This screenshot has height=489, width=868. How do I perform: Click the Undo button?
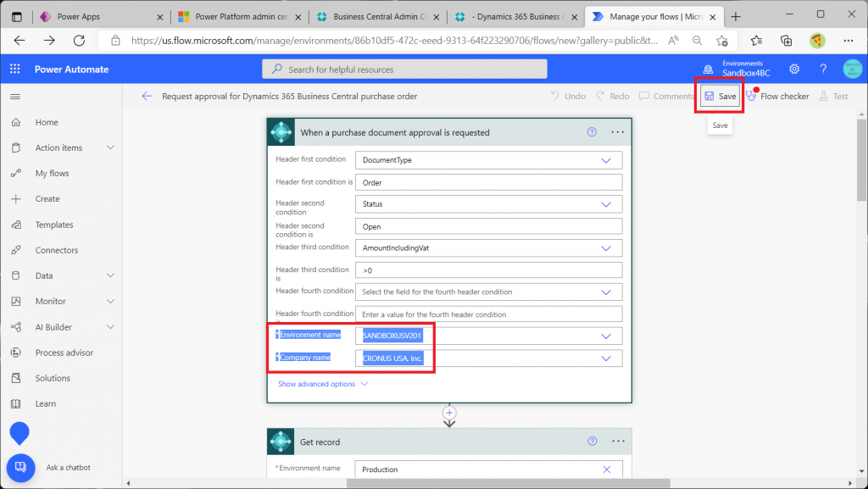568,97
